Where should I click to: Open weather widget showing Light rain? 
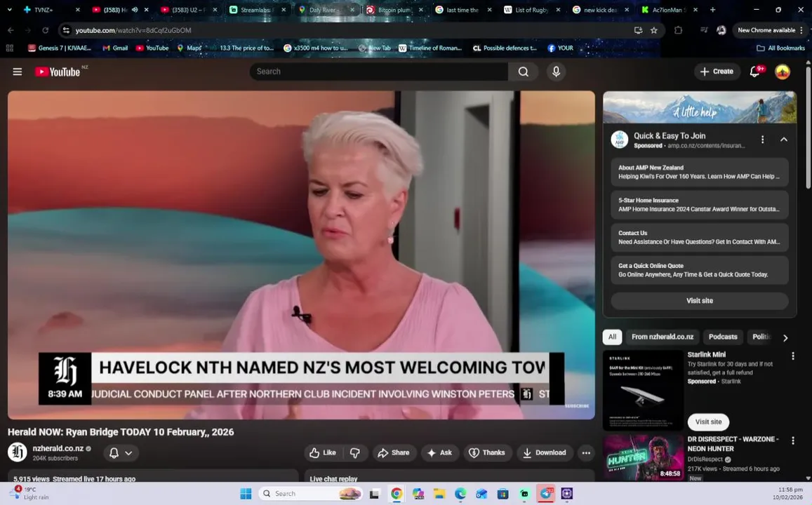(30, 493)
